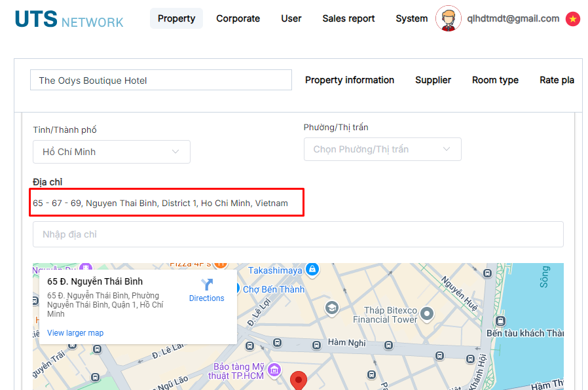Switch to the Property information tab
This screenshot has height=390, width=588.
(x=350, y=80)
